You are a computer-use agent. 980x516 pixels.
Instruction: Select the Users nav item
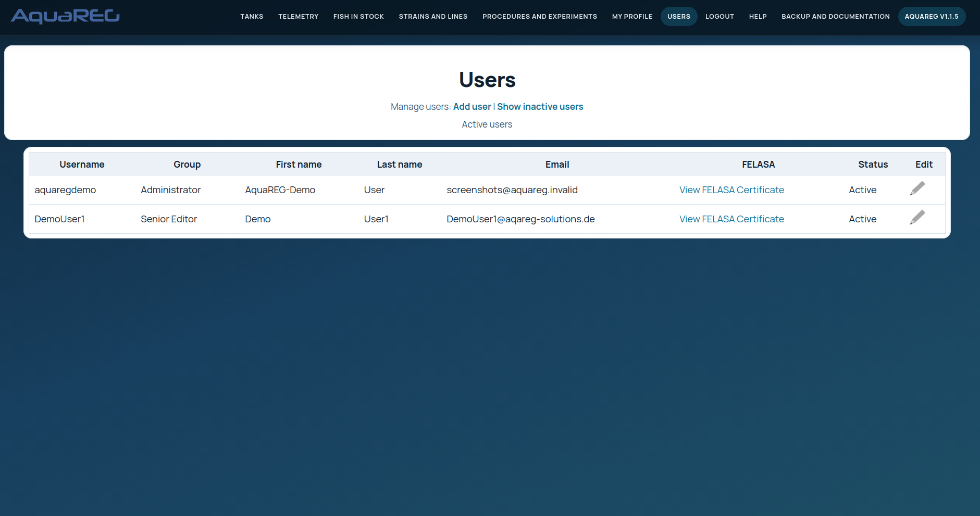pyautogui.click(x=679, y=17)
